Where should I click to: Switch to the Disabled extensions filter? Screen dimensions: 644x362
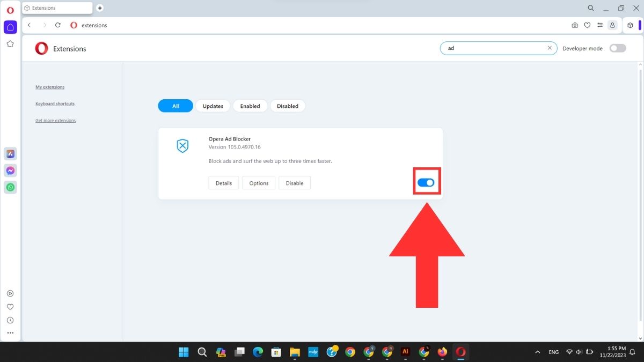[288, 106]
